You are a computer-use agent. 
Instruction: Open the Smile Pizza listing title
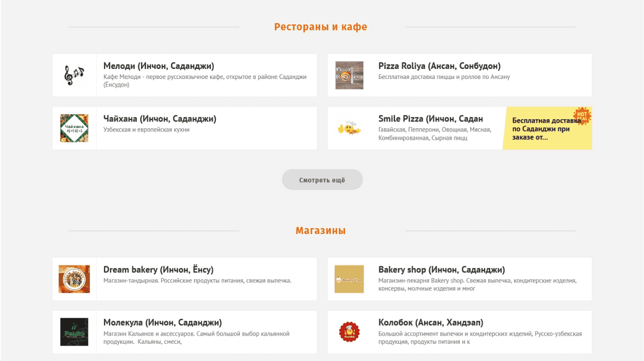point(431,119)
